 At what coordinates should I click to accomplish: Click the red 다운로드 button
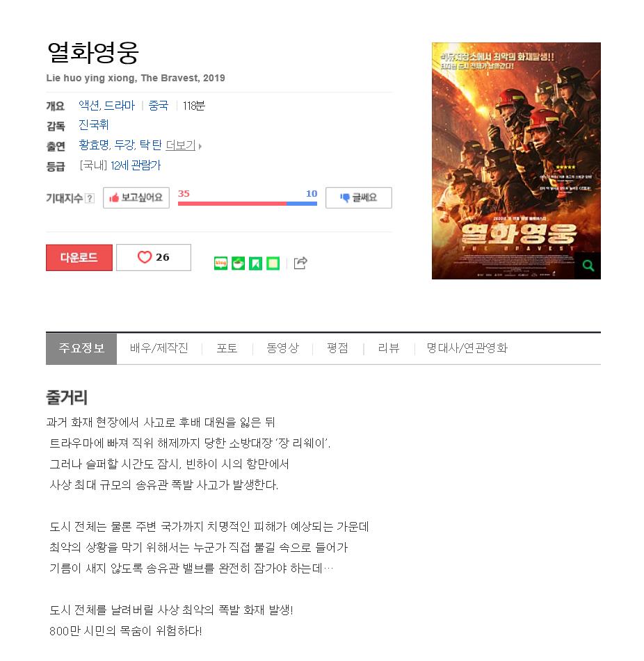point(79,258)
